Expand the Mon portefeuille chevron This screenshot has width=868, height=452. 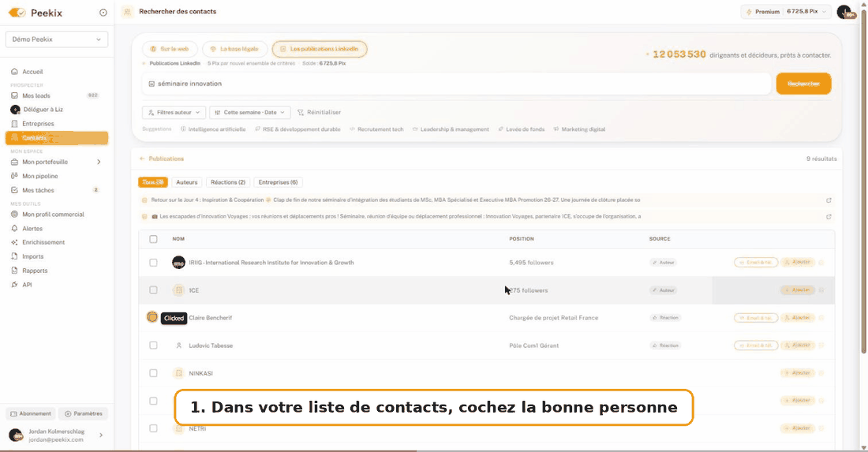tap(99, 162)
